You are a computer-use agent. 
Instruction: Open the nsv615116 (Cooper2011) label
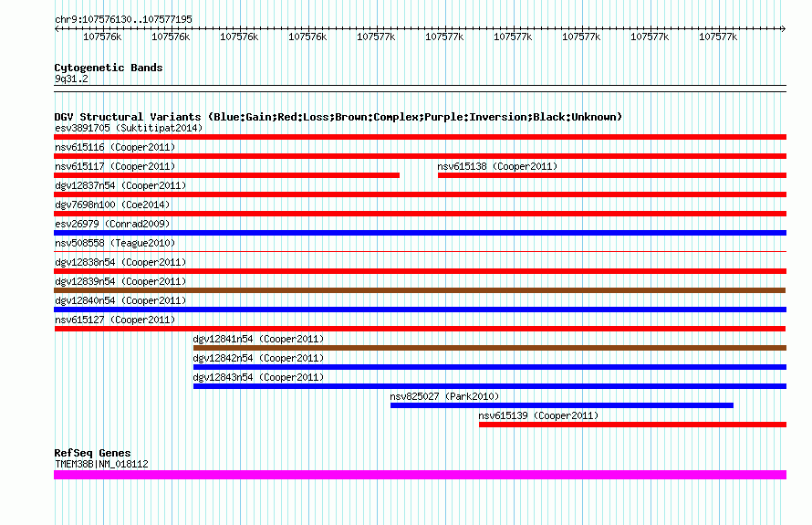click(115, 147)
